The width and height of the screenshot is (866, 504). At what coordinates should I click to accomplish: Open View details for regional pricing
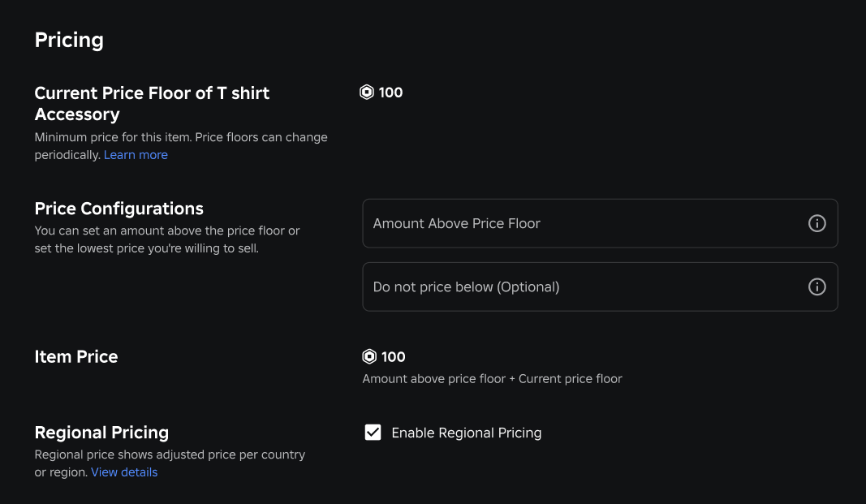[124, 472]
